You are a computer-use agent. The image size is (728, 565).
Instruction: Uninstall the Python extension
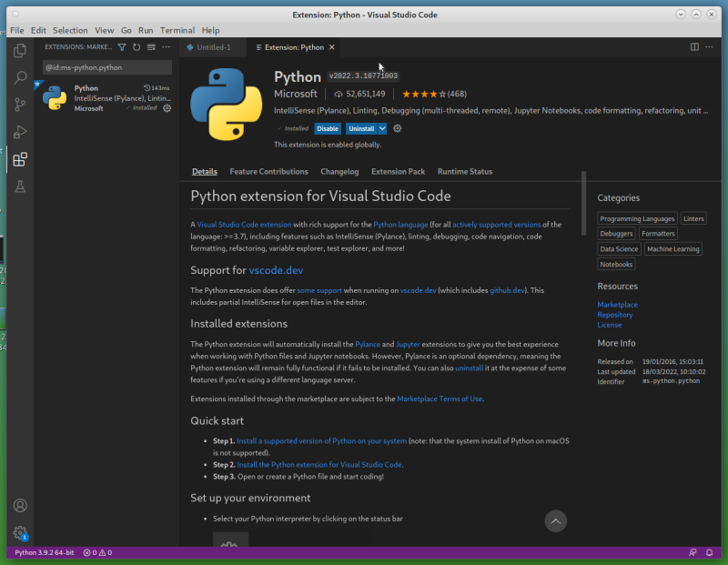pyautogui.click(x=361, y=128)
